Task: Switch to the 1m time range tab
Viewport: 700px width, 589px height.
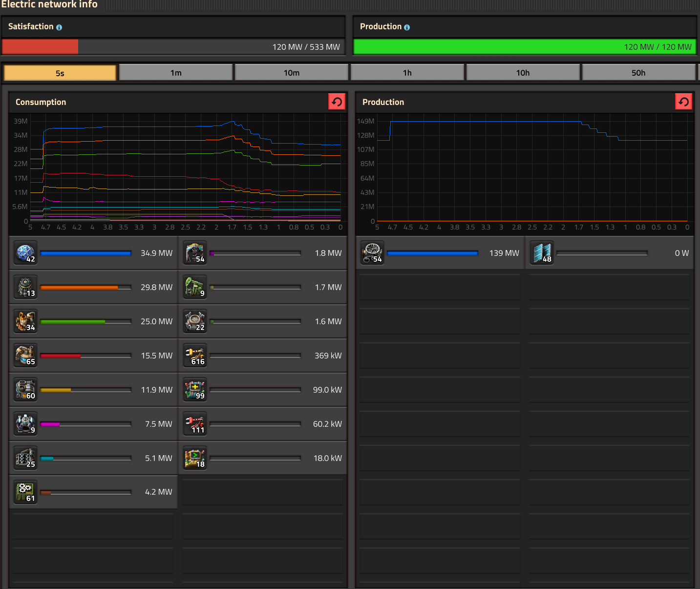Action: pyautogui.click(x=176, y=73)
